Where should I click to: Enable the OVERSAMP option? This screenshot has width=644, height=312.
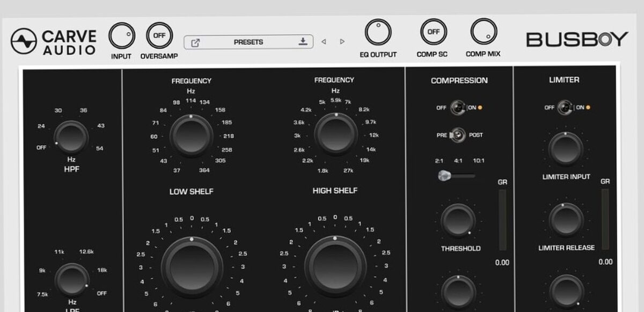click(159, 35)
